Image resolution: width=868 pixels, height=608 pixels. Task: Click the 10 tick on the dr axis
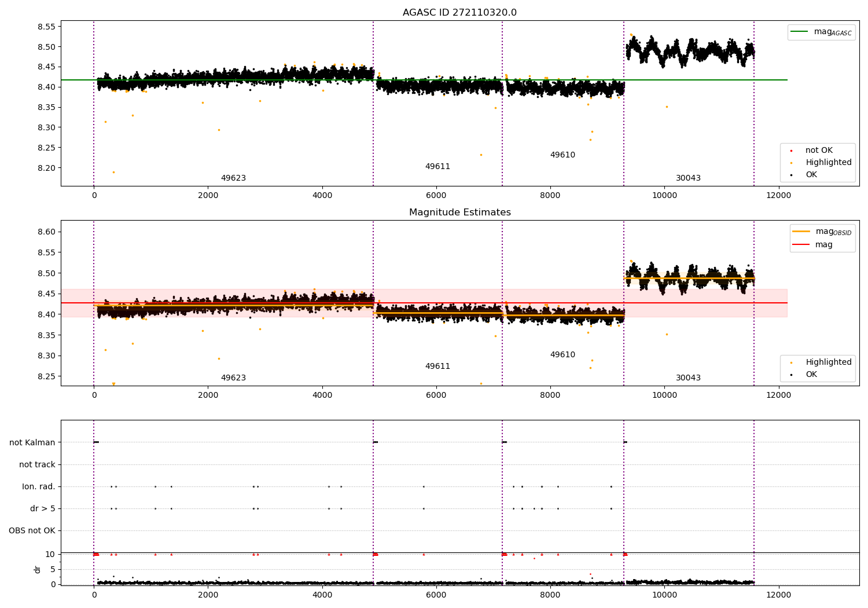(x=50, y=554)
